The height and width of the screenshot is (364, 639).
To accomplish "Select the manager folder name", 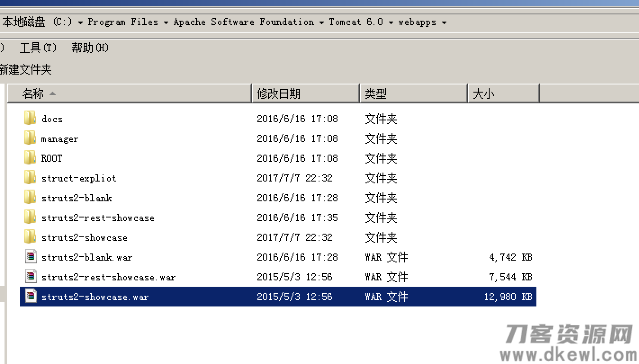I will [60, 139].
